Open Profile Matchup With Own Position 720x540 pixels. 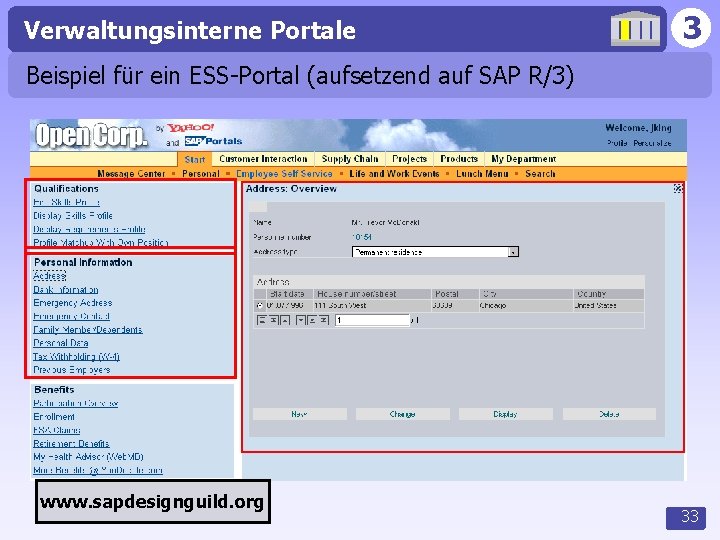click(101, 242)
